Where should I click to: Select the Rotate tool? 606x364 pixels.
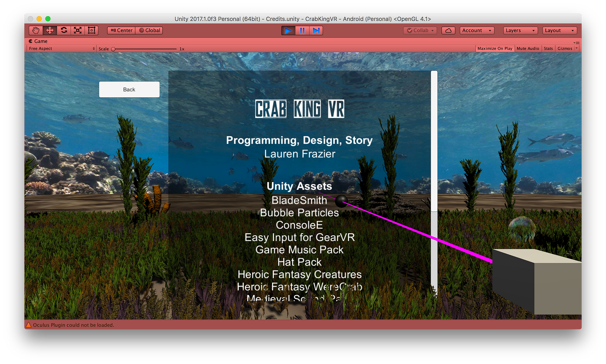64,30
